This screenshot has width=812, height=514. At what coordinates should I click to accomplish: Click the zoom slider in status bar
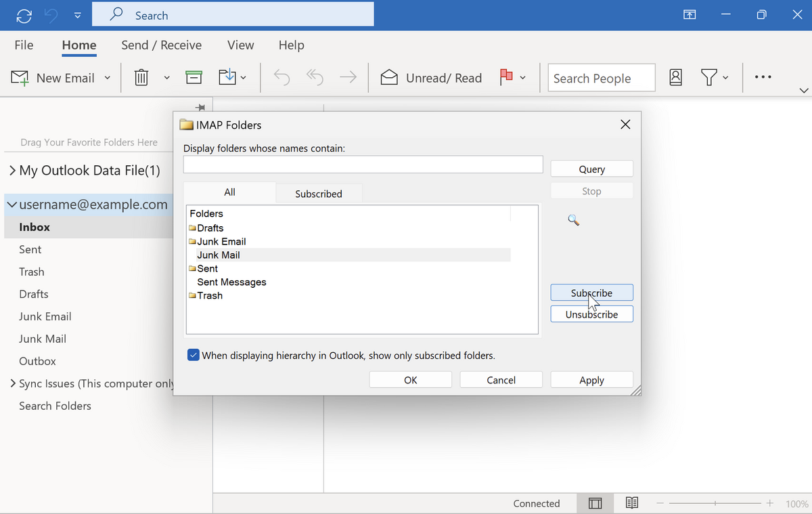[715, 503]
